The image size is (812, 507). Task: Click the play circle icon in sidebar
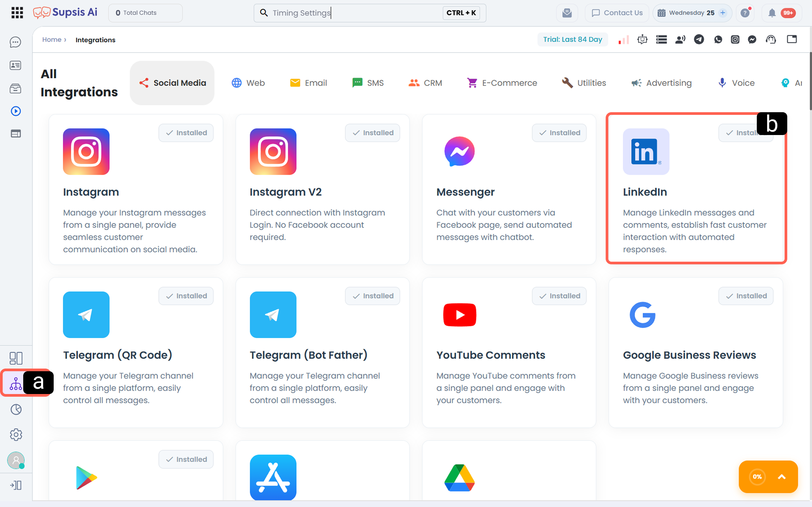[x=16, y=111]
